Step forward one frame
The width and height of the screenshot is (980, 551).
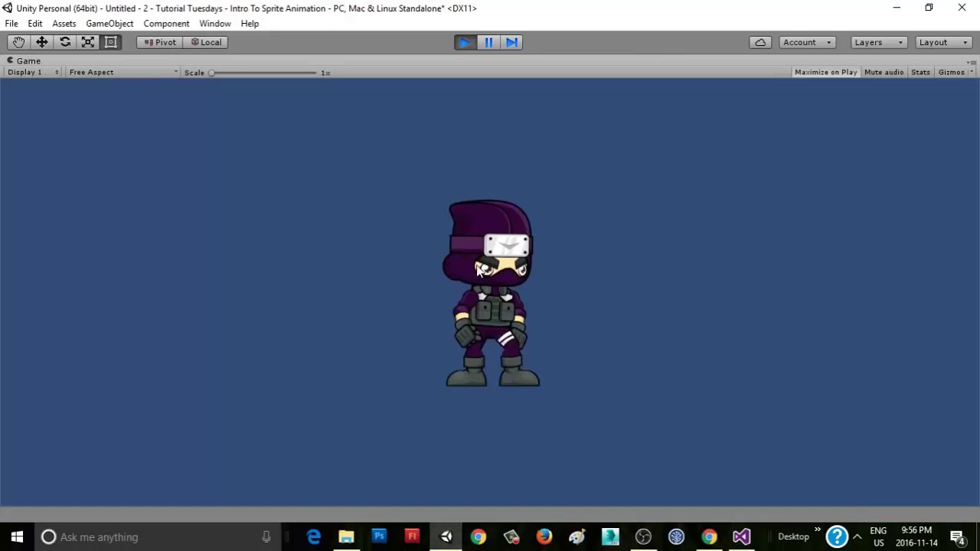(511, 42)
